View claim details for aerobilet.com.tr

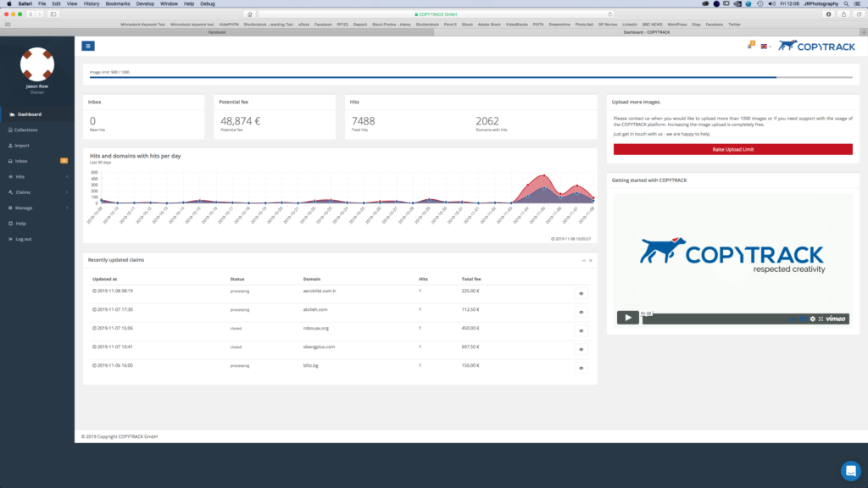[x=581, y=293]
